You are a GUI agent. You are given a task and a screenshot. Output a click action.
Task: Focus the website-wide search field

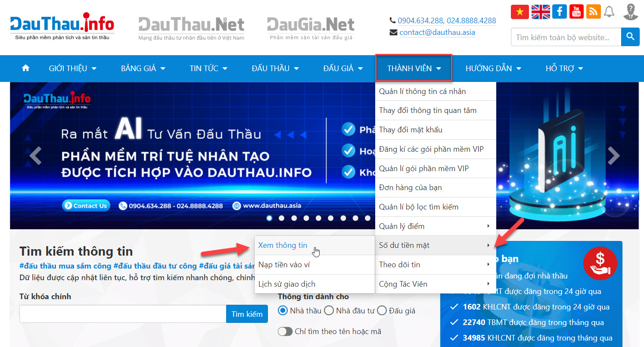[566, 37]
